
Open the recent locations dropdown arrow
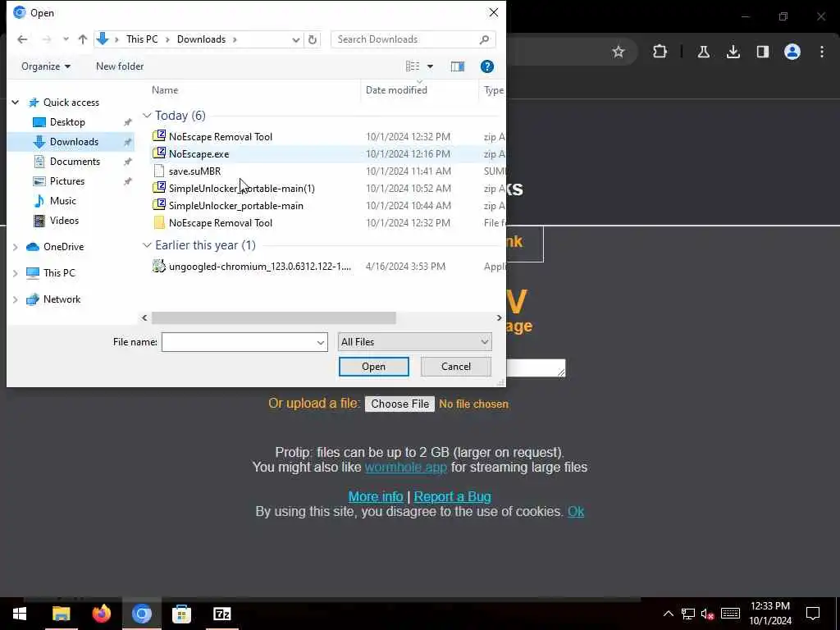[66, 39]
